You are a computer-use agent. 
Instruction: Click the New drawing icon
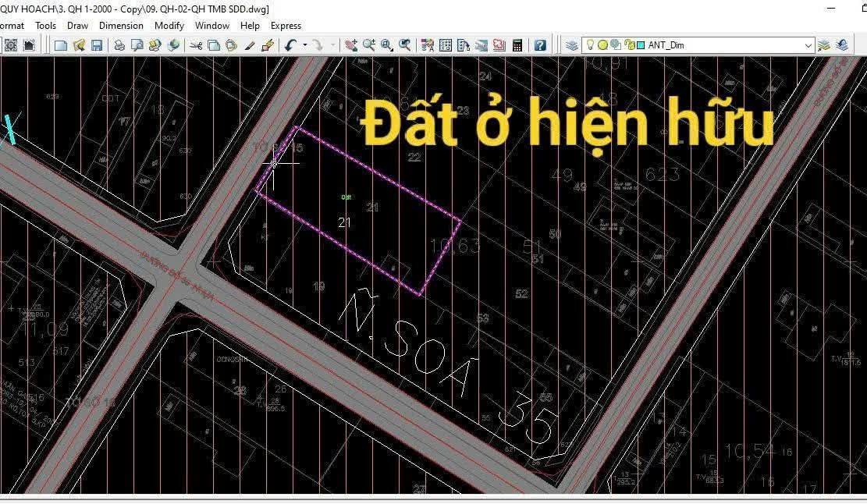[61, 45]
